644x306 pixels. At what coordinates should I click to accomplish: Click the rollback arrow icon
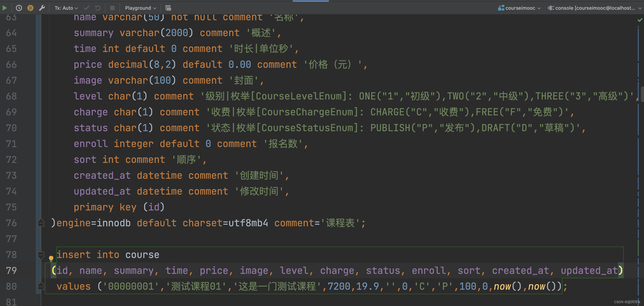pos(98,8)
